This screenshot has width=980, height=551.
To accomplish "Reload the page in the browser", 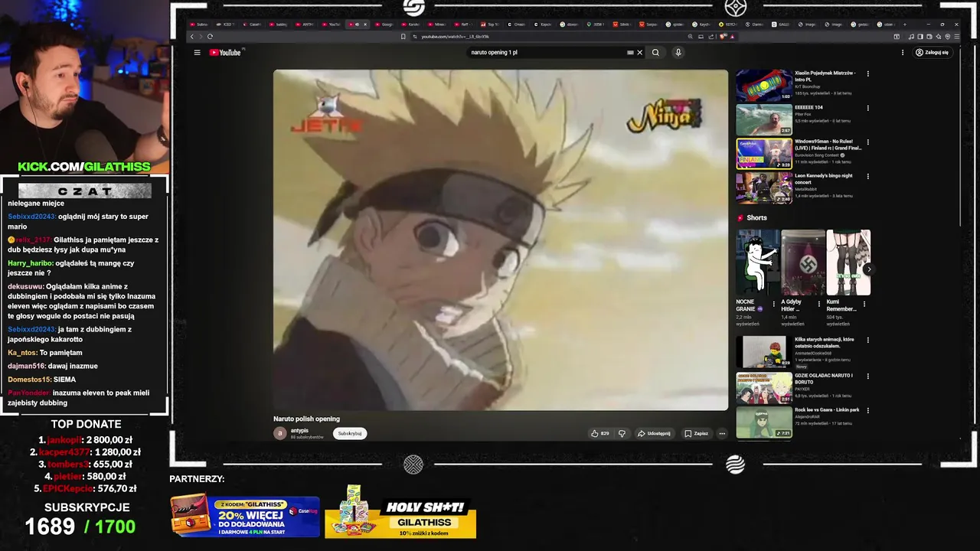I will [210, 37].
